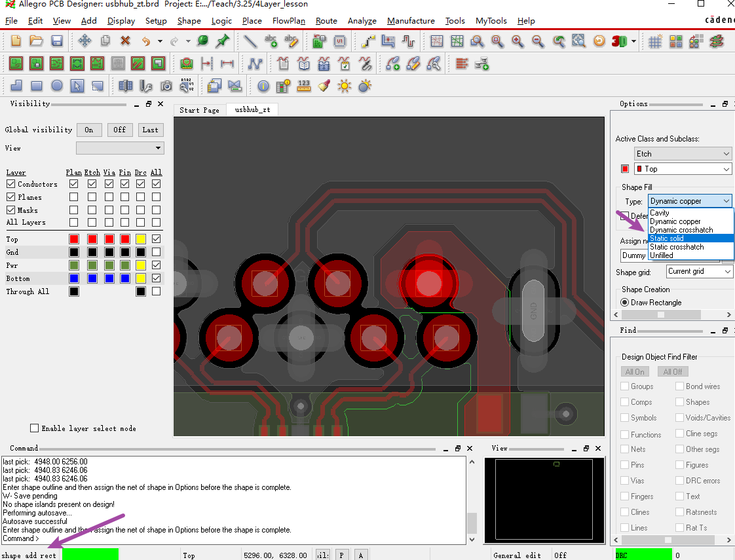The height and width of the screenshot is (560, 735).
Task: Click the Top layer Etch red swatch
Action: coord(92,239)
